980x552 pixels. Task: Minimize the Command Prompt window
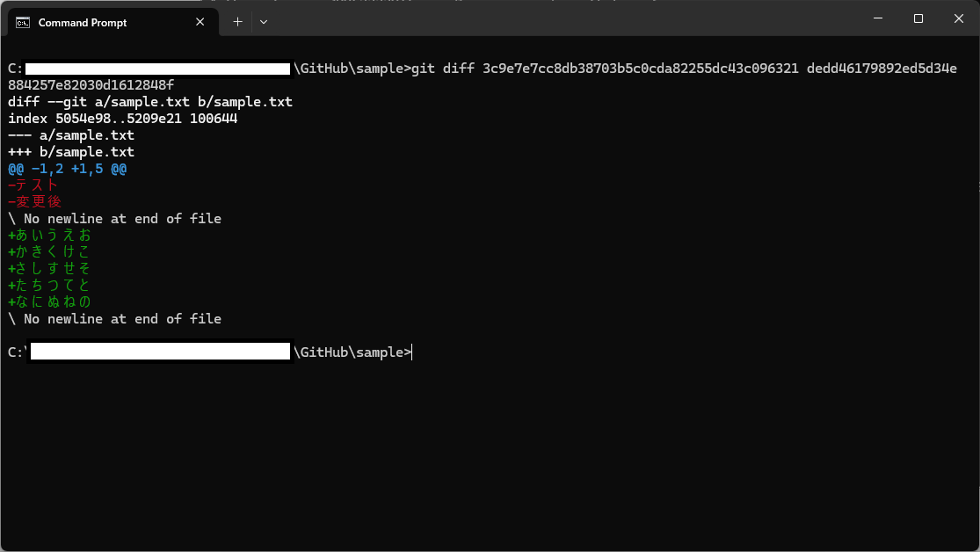(x=876, y=18)
